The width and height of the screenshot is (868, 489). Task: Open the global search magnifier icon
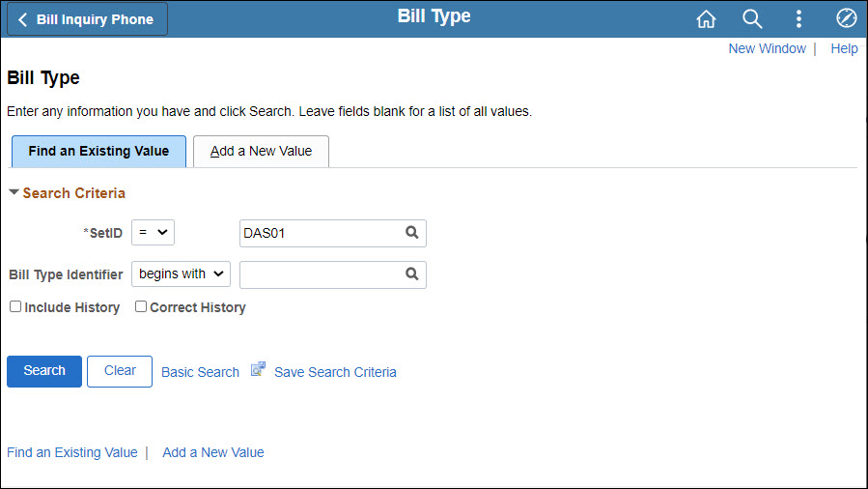click(752, 18)
